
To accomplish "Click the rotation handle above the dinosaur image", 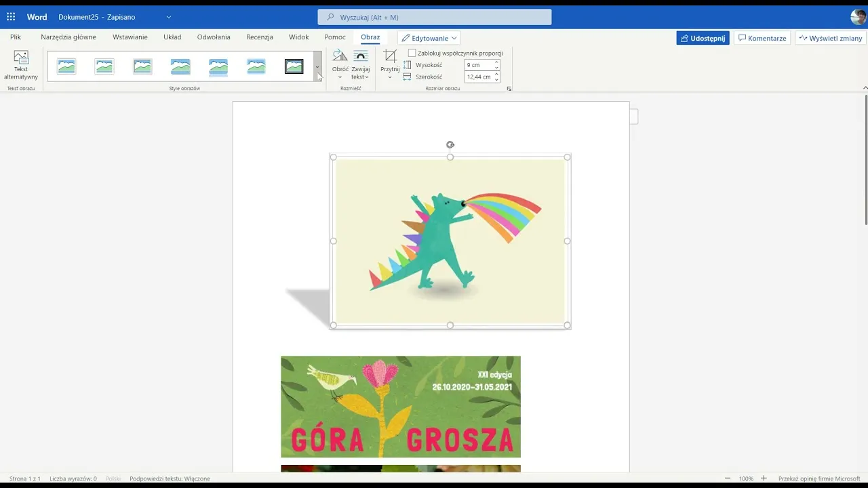I will [450, 144].
